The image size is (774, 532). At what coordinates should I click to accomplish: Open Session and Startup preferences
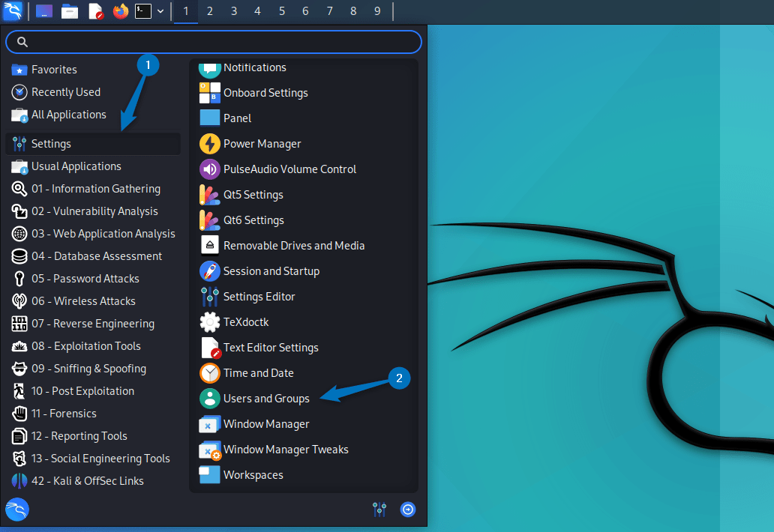(271, 270)
